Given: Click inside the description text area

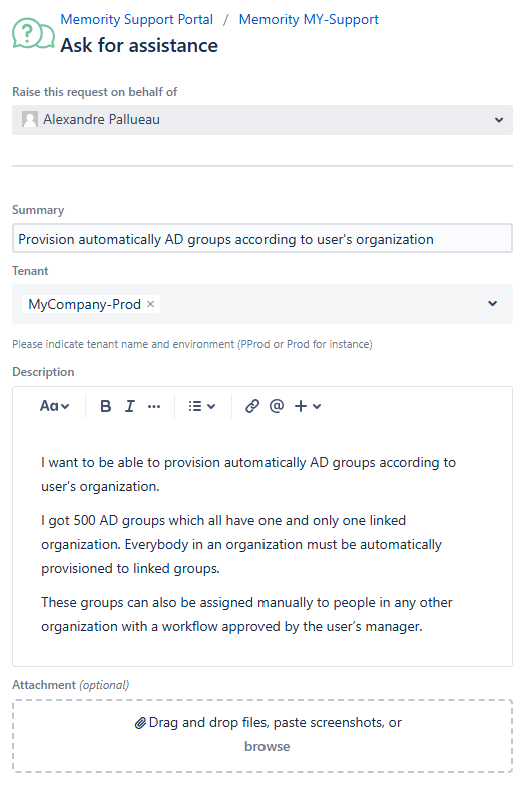Looking at the screenshot, I should [x=262, y=546].
